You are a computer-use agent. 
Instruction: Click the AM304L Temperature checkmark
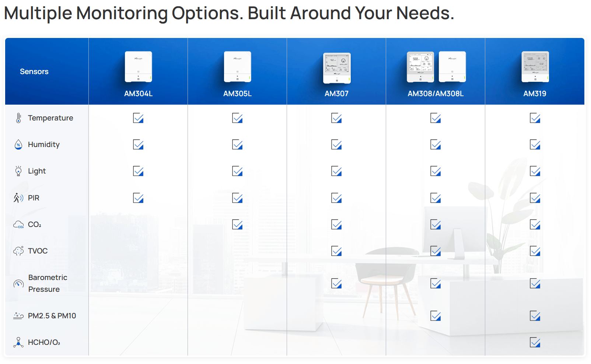pyautogui.click(x=138, y=118)
